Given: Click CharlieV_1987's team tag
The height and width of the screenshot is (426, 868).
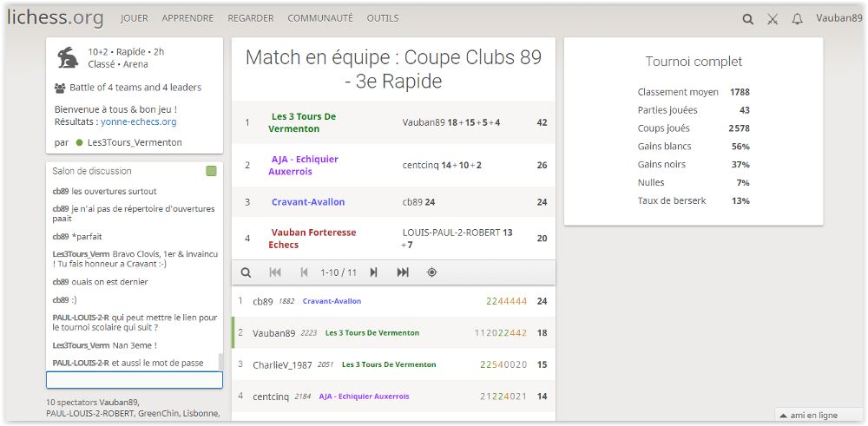Looking at the screenshot, I should [389, 364].
